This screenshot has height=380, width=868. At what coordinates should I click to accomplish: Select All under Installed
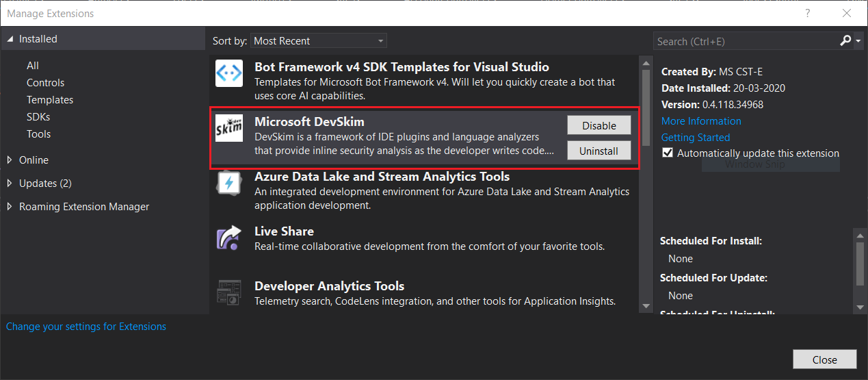tap(33, 66)
